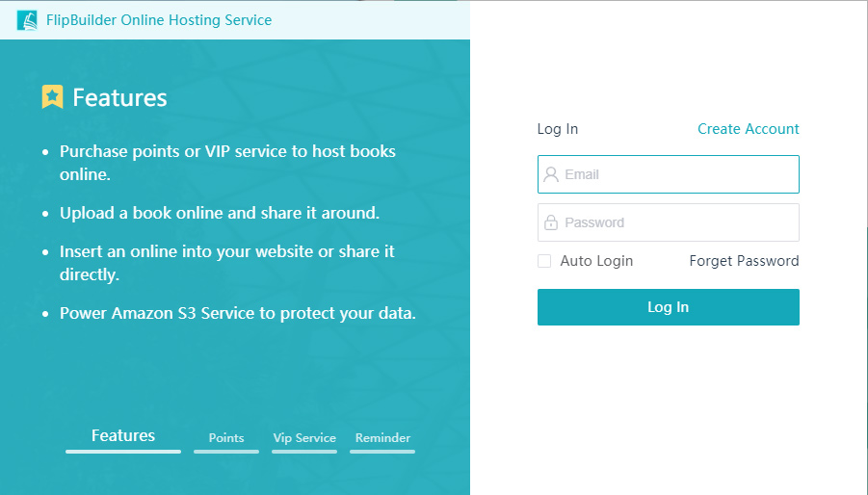This screenshot has height=495, width=868.
Task: Click the Forget Password link
Action: coord(744,261)
